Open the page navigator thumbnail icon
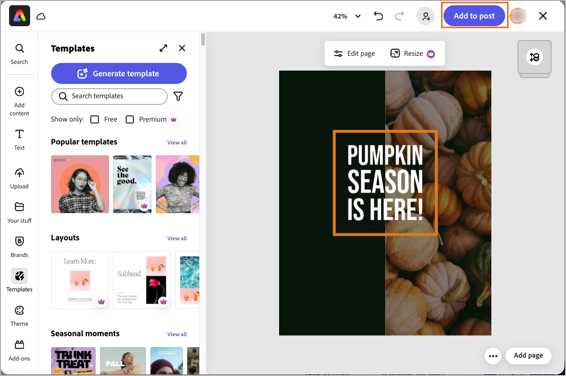The image size is (566, 376). pos(535,57)
